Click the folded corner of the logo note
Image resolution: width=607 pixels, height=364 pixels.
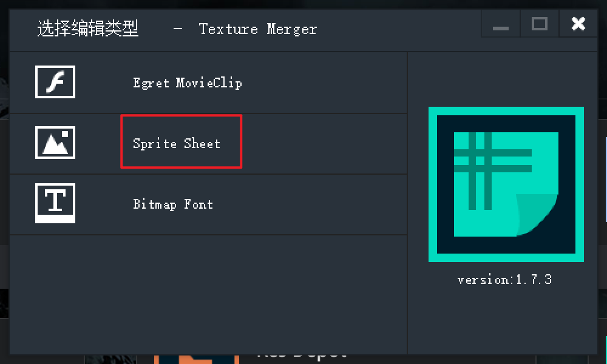536,214
